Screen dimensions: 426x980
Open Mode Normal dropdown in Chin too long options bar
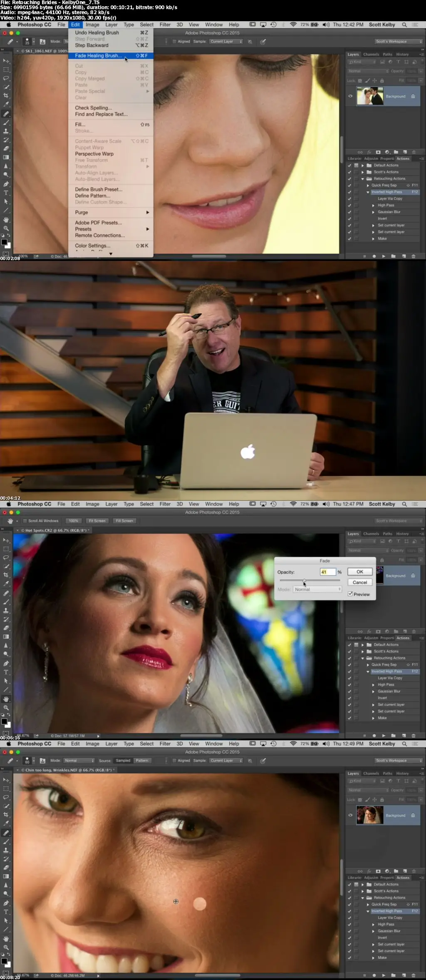(x=79, y=761)
